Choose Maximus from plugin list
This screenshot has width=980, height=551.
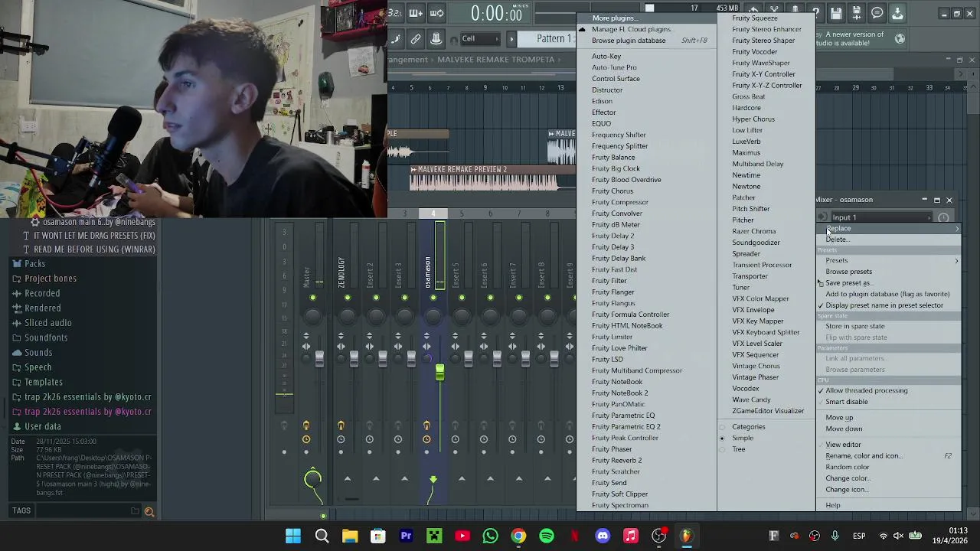[x=746, y=153]
